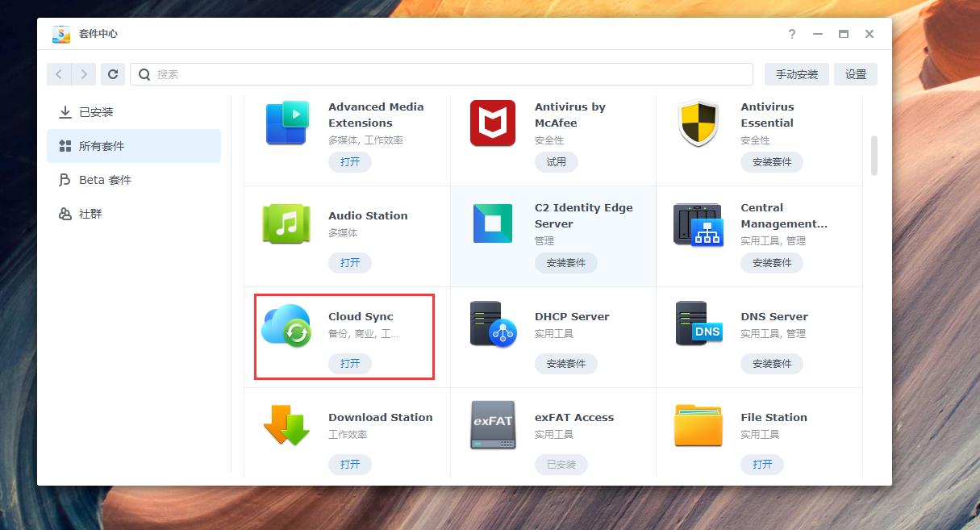Click the Audio Station music icon
Screen dimensions: 980x530
point(286,223)
